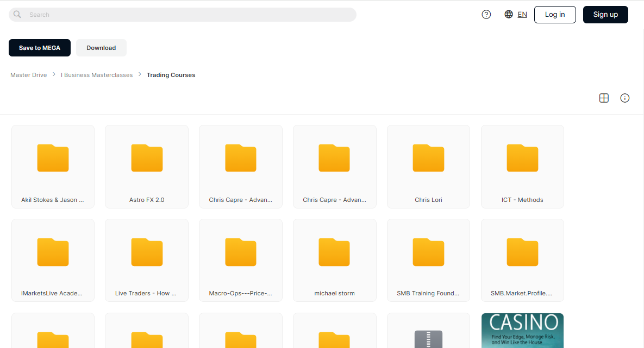Viewport: 644px width, 348px height.
Task: Open the Live Traders - How ... folder
Action: 147,260
